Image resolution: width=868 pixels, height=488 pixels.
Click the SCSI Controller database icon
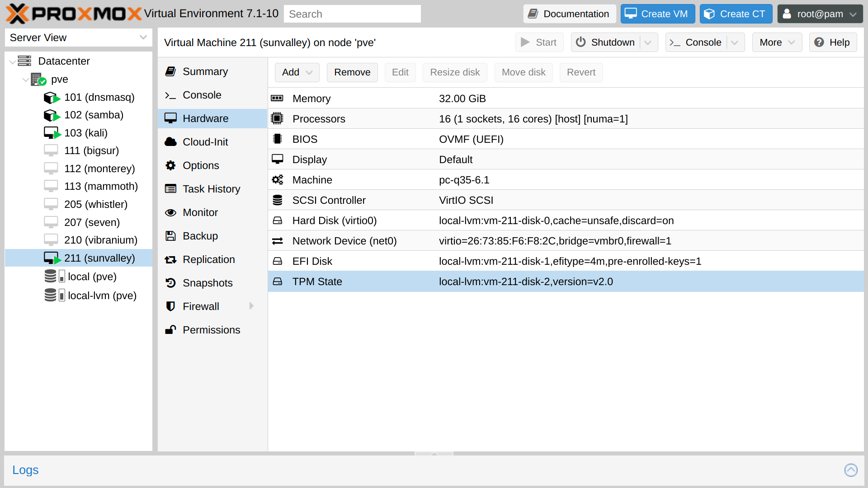click(278, 200)
